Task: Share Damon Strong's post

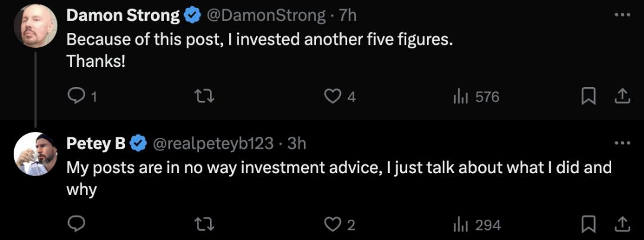Action: pyautogui.click(x=621, y=96)
